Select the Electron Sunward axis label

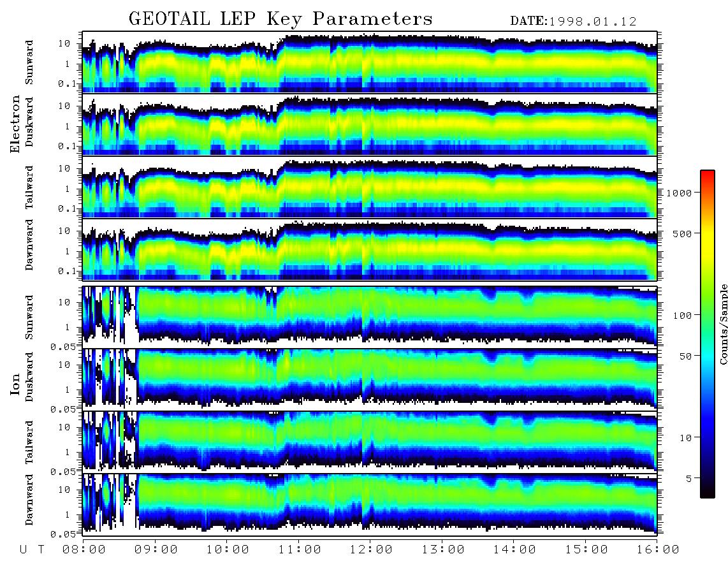29,62
